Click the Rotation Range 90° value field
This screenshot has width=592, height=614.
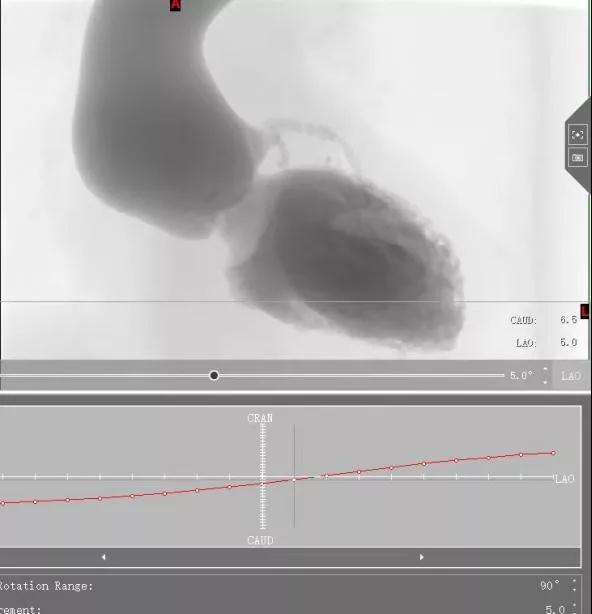click(x=550, y=586)
